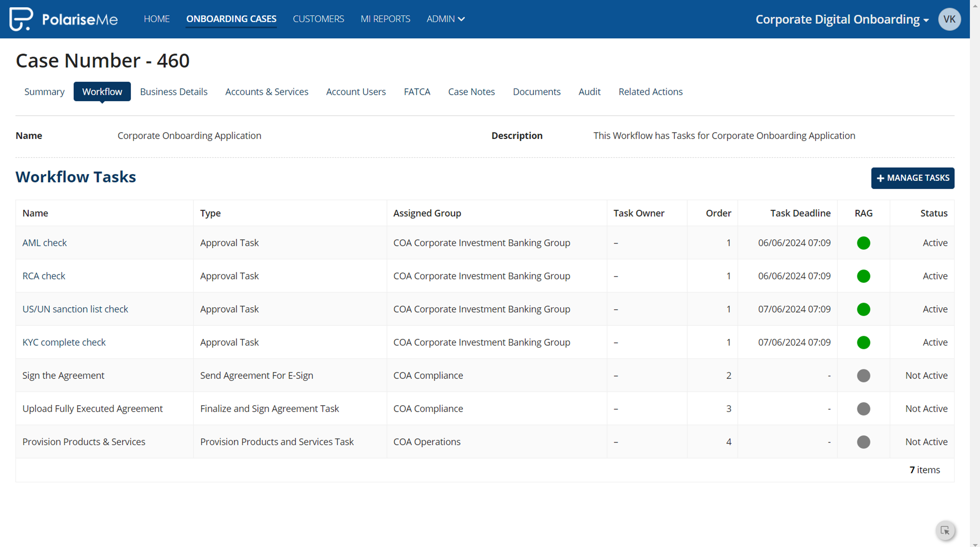
Task: Open the Documents tab
Action: [x=536, y=92]
